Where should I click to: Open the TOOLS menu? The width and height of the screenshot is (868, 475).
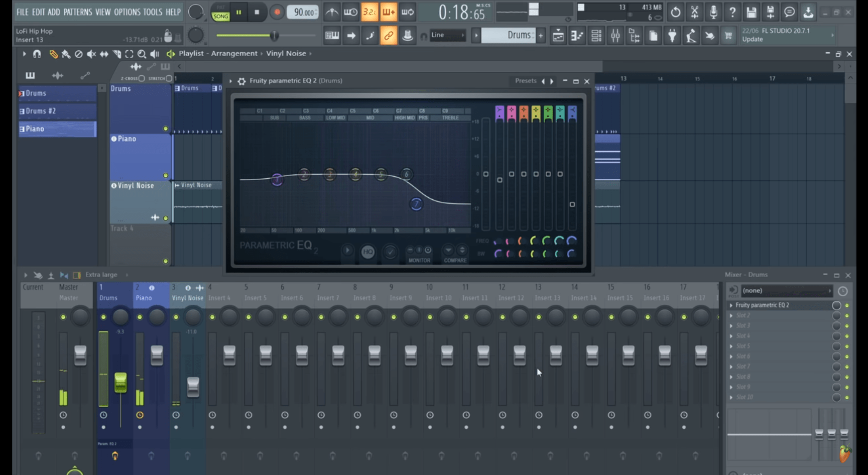tap(153, 12)
